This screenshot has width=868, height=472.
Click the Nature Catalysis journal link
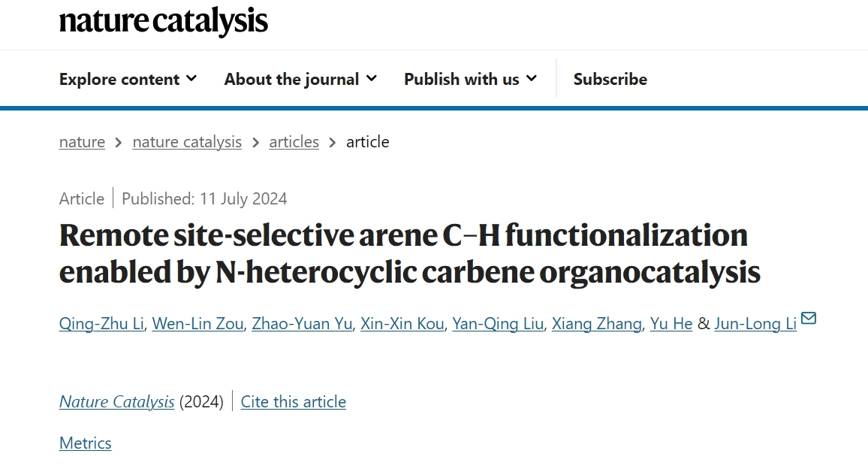[x=116, y=402]
